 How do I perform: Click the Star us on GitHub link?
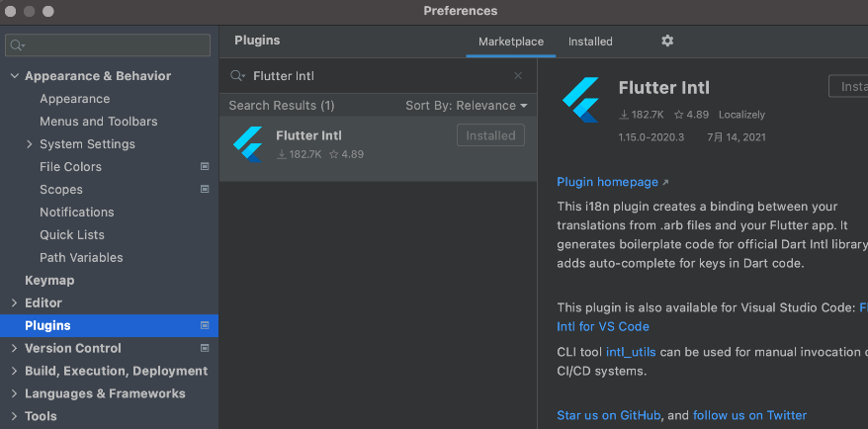pyautogui.click(x=609, y=415)
